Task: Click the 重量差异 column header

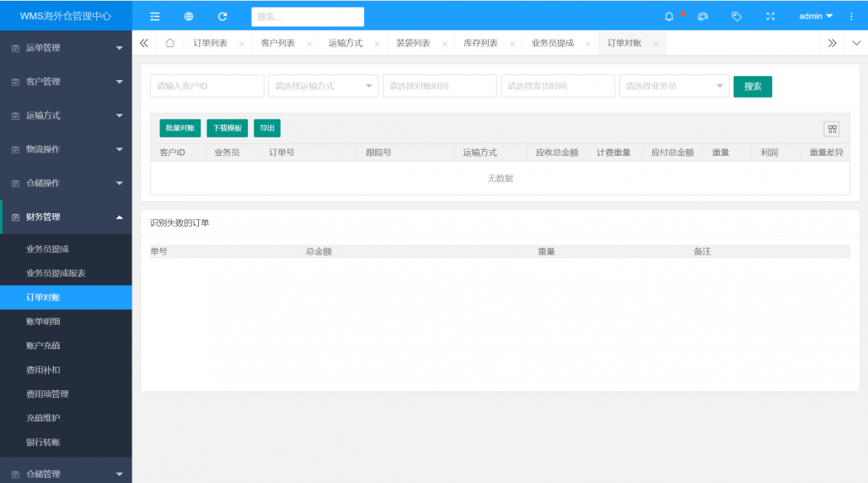Action: pos(827,153)
